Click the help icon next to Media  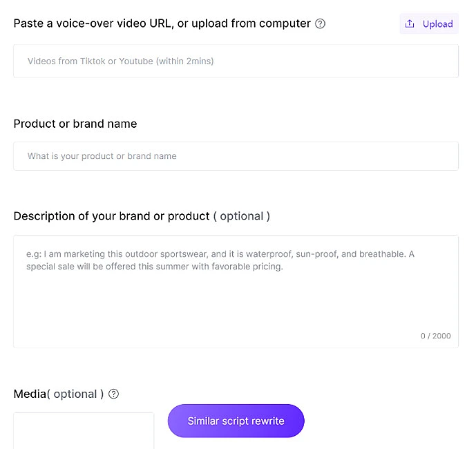pos(114,394)
